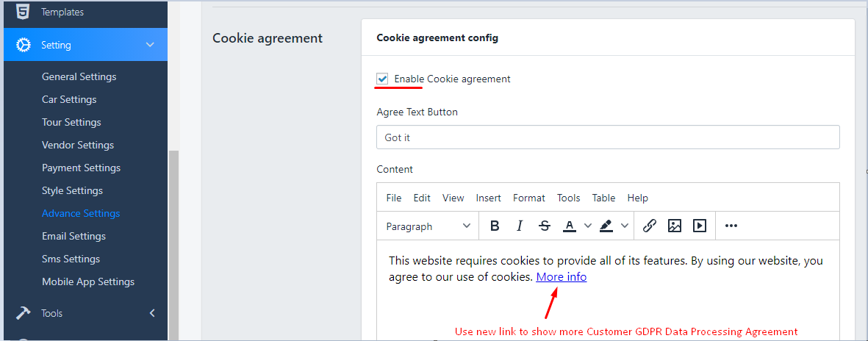Click the More info link
The width and height of the screenshot is (868, 341).
(562, 277)
